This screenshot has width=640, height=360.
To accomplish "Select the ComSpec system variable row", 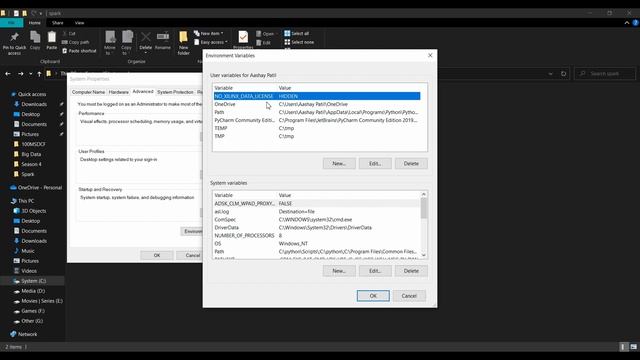I will pyautogui.click(x=317, y=220).
